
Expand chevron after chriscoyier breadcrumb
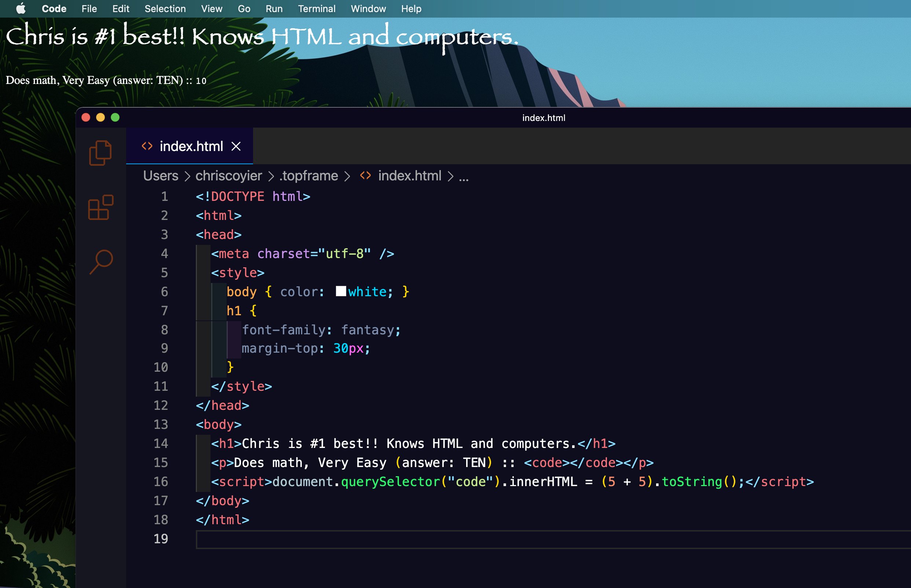[271, 176]
